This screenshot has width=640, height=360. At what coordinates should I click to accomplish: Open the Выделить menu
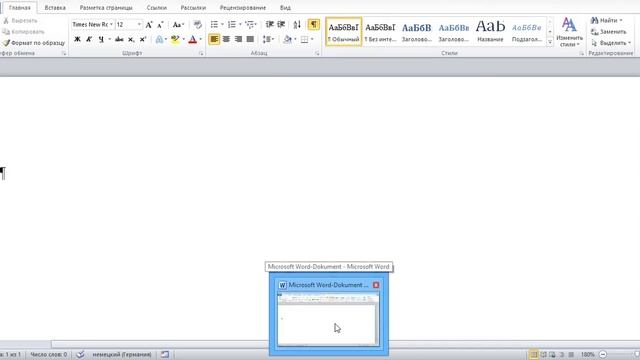(611, 43)
